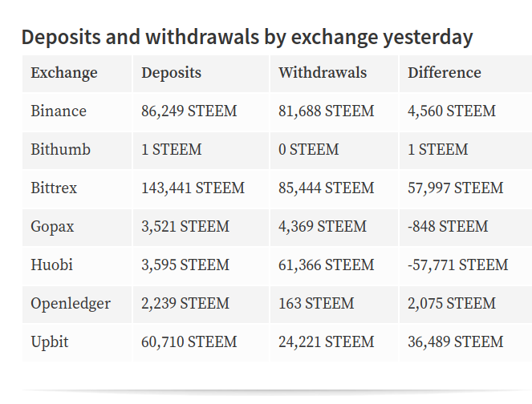The width and height of the screenshot is (532, 404).
Task: Select the Bittrex row label
Action: click(x=54, y=188)
